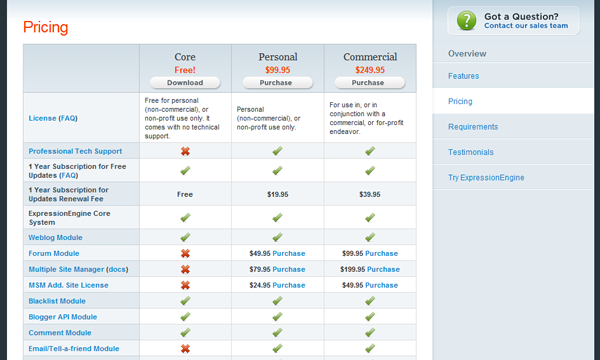Open the Blogger API Module link

[x=63, y=317]
